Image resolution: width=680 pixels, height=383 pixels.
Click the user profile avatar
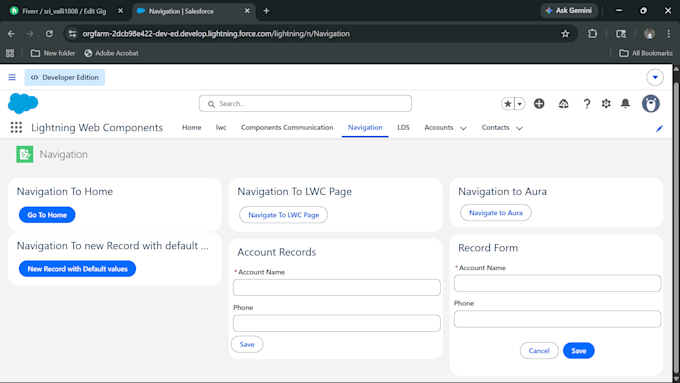tap(651, 104)
